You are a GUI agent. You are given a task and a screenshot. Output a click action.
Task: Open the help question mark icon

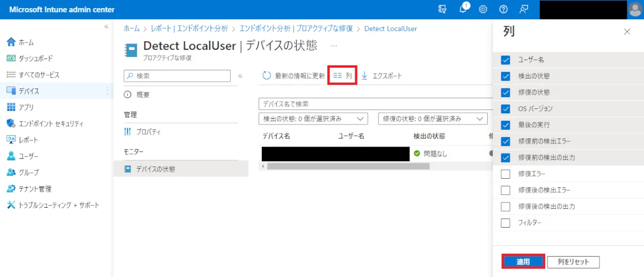tap(503, 9)
